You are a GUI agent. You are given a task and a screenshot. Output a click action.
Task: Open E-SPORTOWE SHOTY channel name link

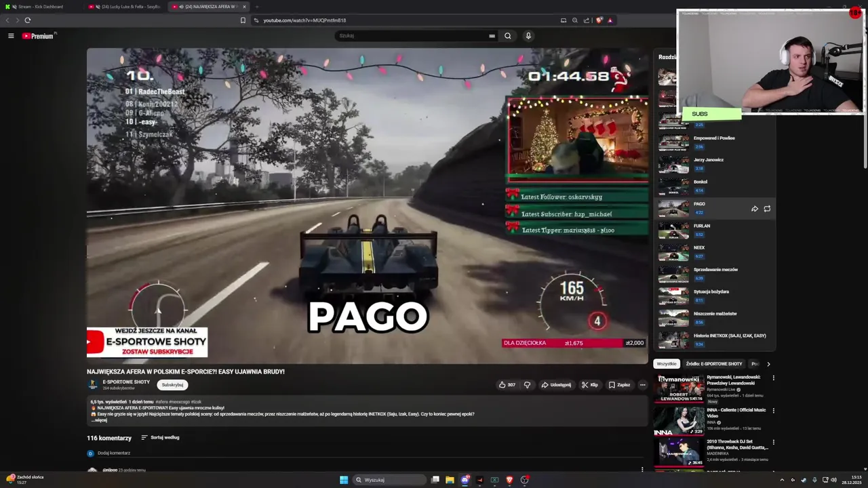click(x=126, y=382)
